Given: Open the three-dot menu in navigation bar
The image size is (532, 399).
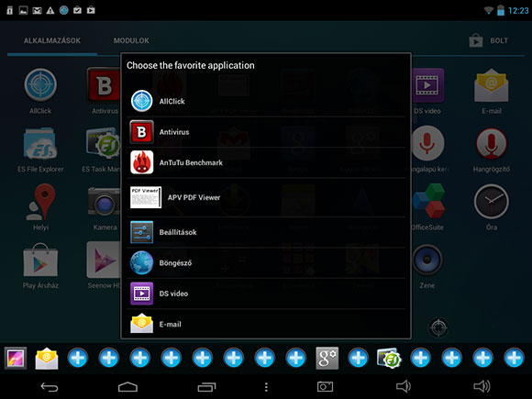Looking at the screenshot, I should click(x=266, y=387).
